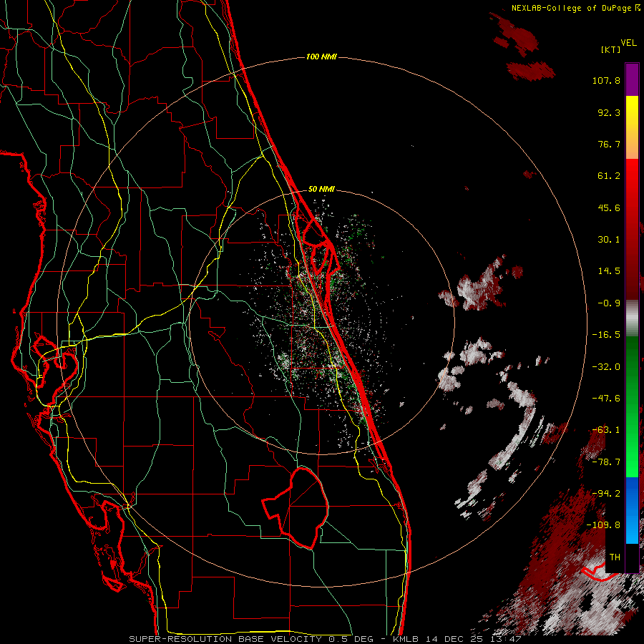Image resolution: width=644 pixels, height=644 pixels.
Task: Click the 107.8 legend value
Action: [x=606, y=80]
